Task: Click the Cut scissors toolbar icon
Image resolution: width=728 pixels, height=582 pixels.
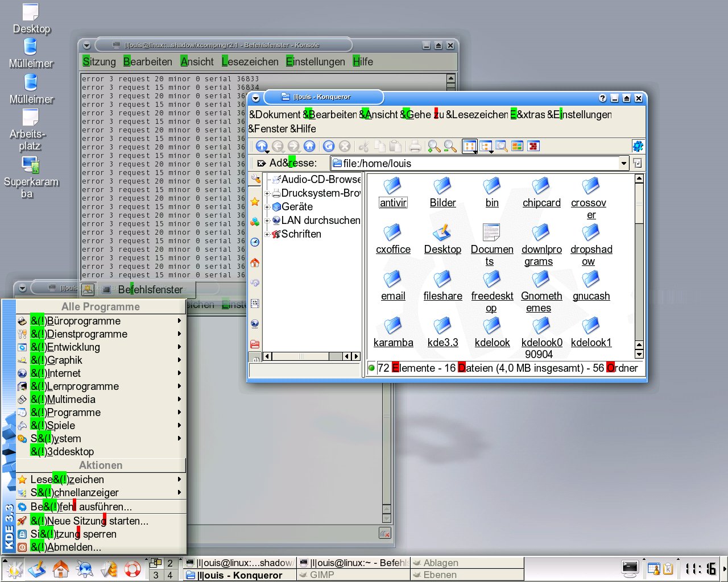Action: pyautogui.click(x=364, y=147)
